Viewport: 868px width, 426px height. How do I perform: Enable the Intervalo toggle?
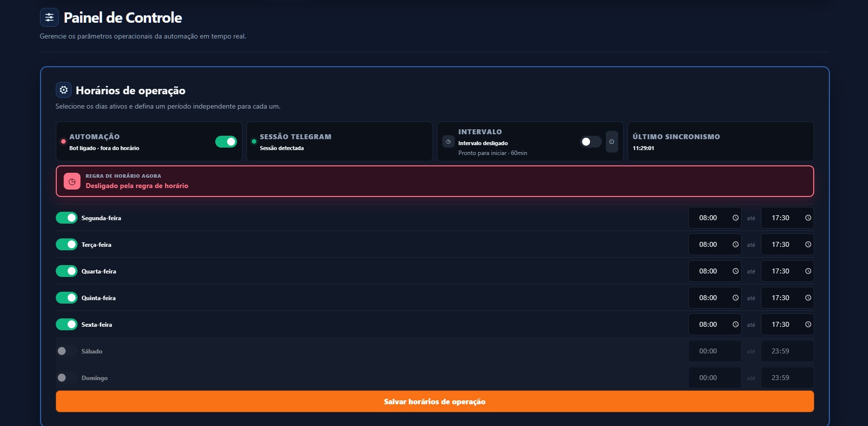(591, 142)
